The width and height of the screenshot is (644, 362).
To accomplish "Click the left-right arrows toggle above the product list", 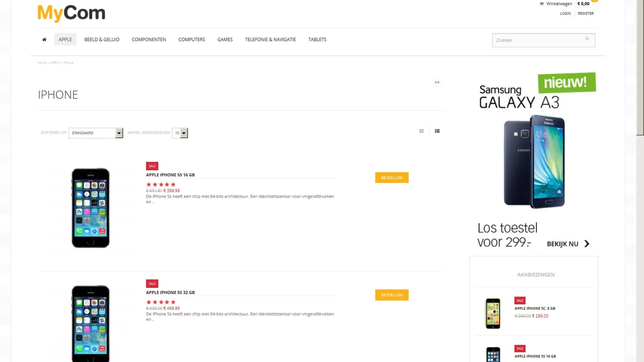I will click(x=437, y=82).
